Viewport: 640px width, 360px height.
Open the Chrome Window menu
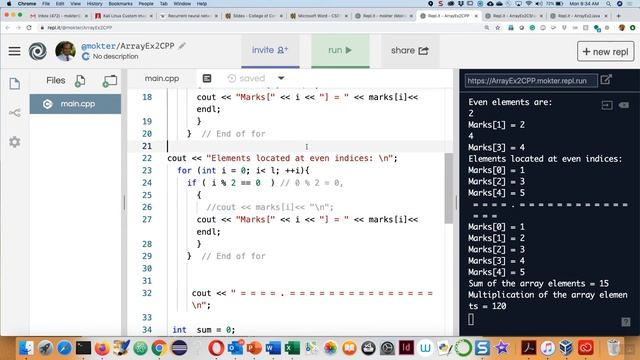182,4
